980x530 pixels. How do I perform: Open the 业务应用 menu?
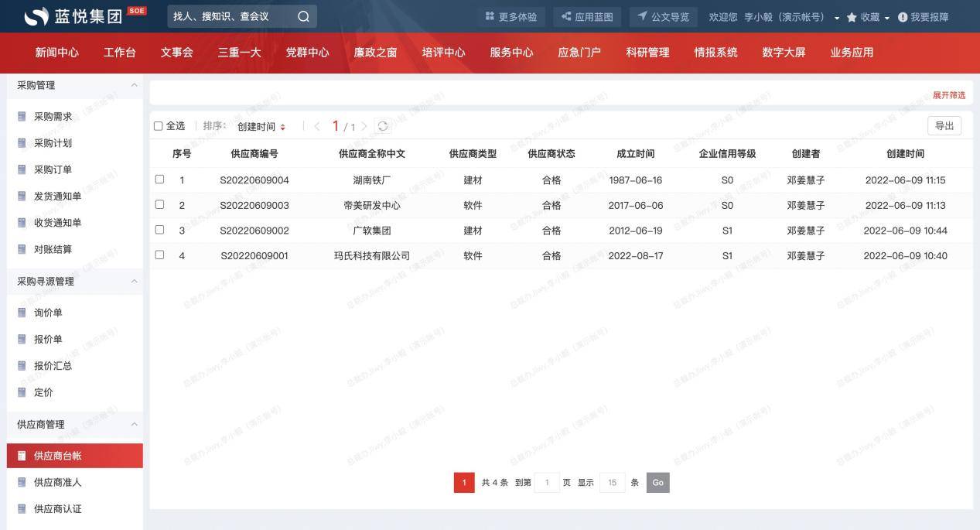(852, 53)
